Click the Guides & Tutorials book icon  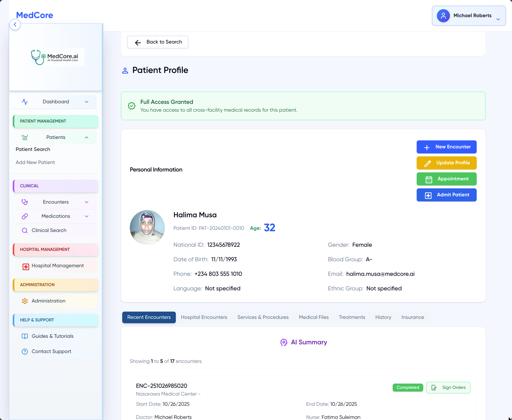(25, 336)
